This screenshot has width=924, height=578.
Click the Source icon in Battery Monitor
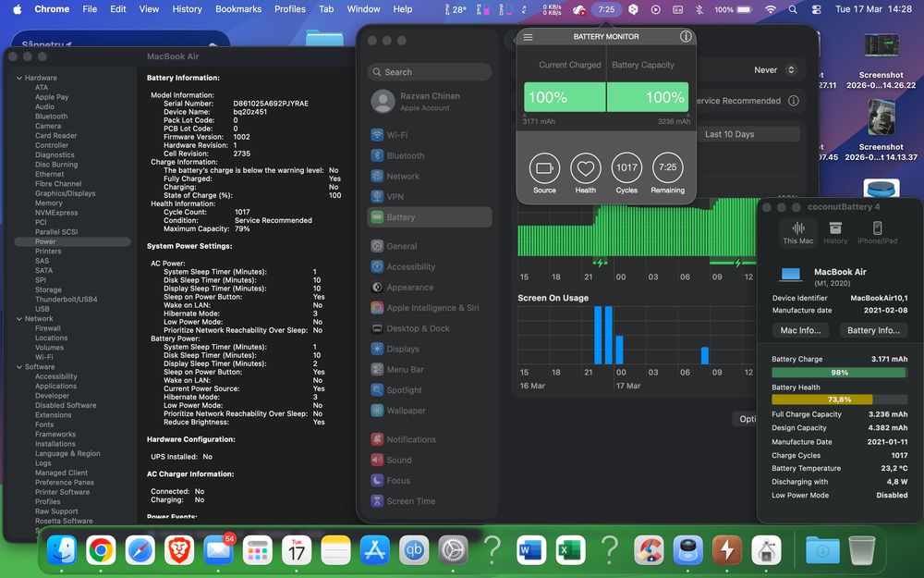click(544, 167)
